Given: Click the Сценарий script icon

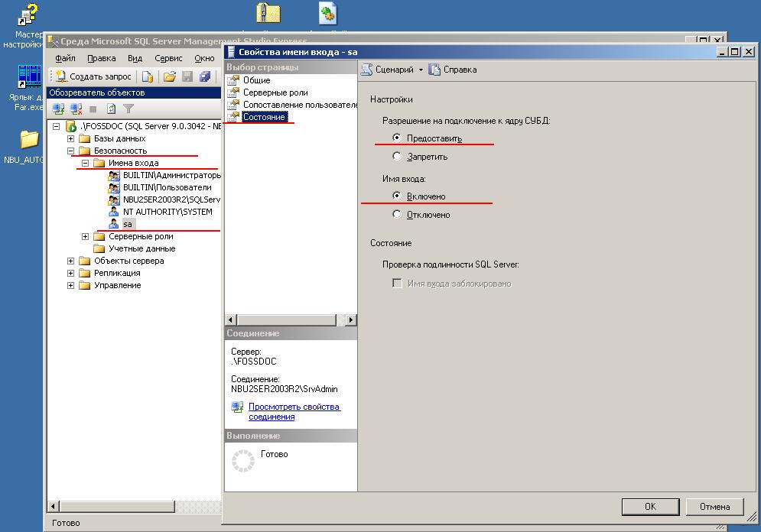Looking at the screenshot, I should [367, 70].
